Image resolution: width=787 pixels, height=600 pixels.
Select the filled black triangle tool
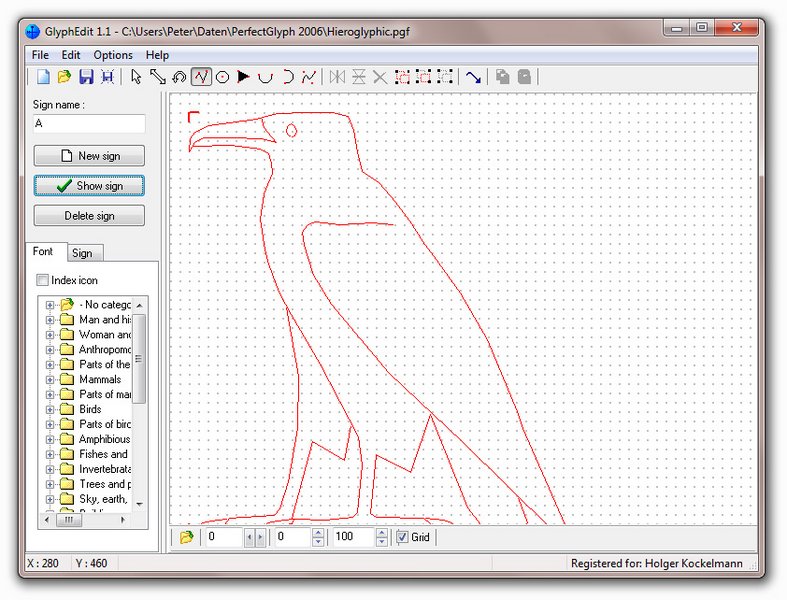pyautogui.click(x=243, y=77)
